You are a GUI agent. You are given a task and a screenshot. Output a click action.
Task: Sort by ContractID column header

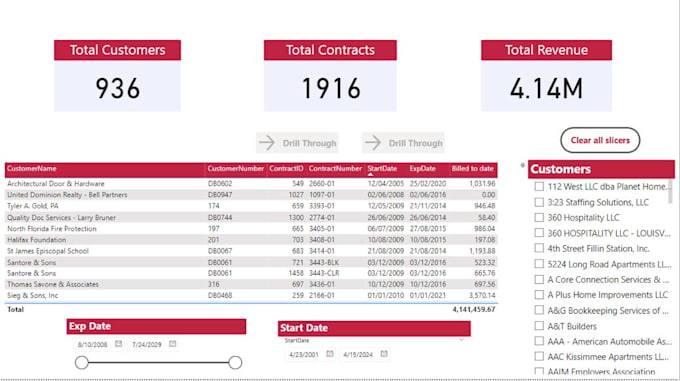coord(286,169)
